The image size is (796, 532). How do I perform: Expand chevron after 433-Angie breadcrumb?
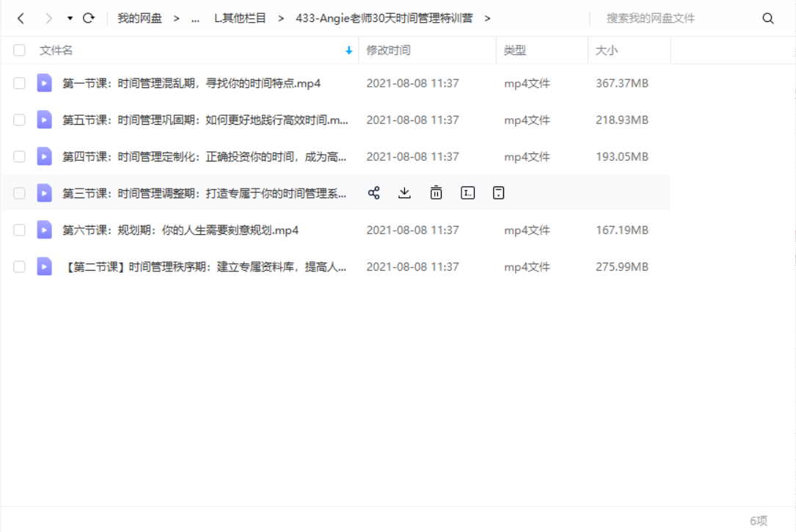point(487,19)
